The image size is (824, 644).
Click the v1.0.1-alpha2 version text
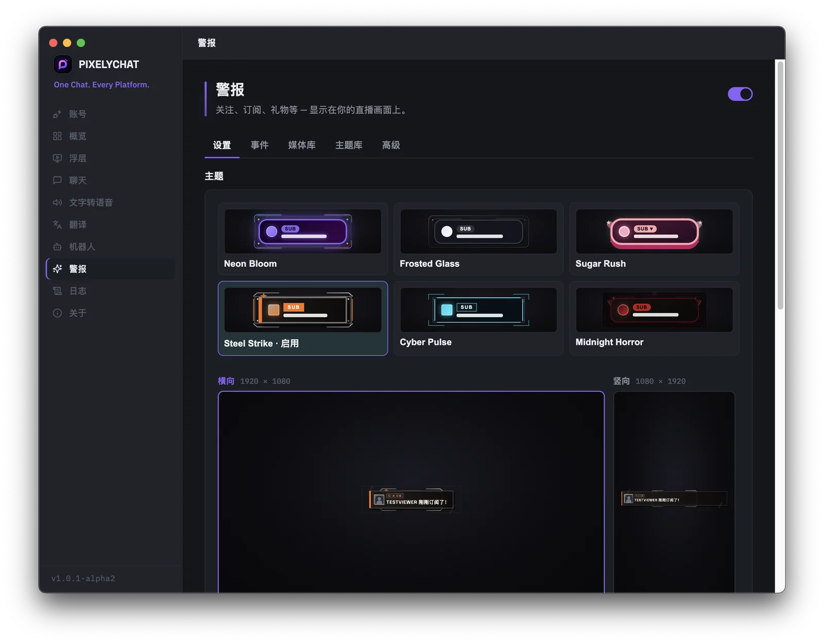tap(83, 579)
